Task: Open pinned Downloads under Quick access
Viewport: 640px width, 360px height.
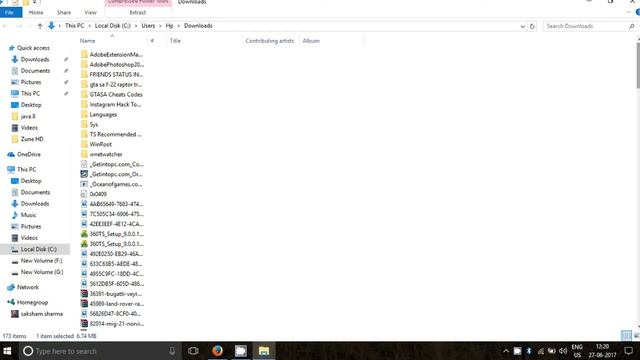Action: click(x=35, y=60)
